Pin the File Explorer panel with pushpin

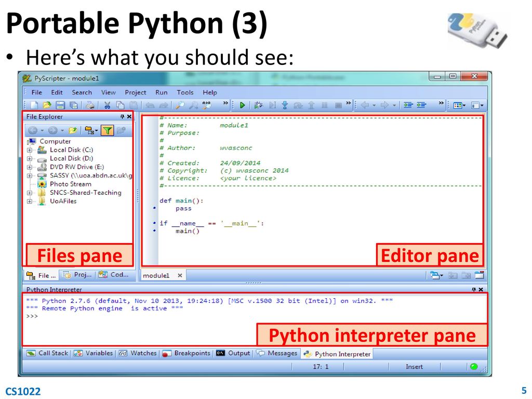point(123,117)
